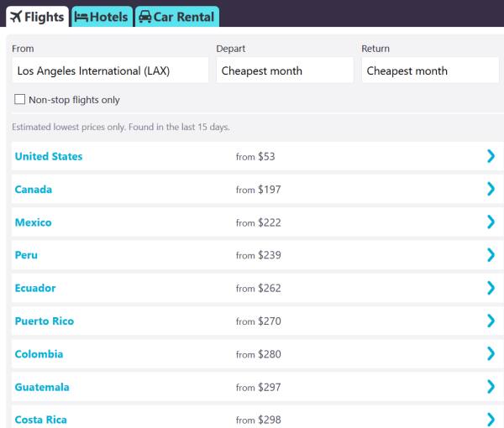This screenshot has width=504, height=428.
Task: Click the arrow icon beside Canada
Action: tap(491, 190)
